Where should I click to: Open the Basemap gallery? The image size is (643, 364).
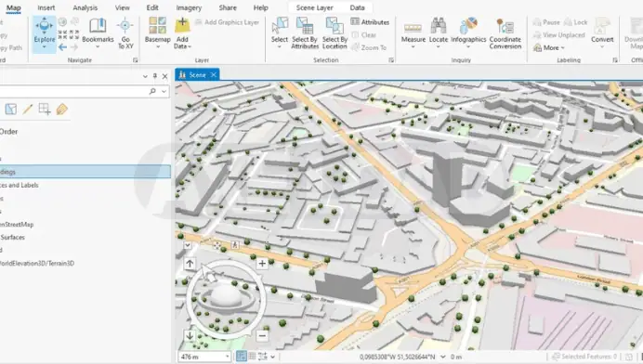point(157,32)
